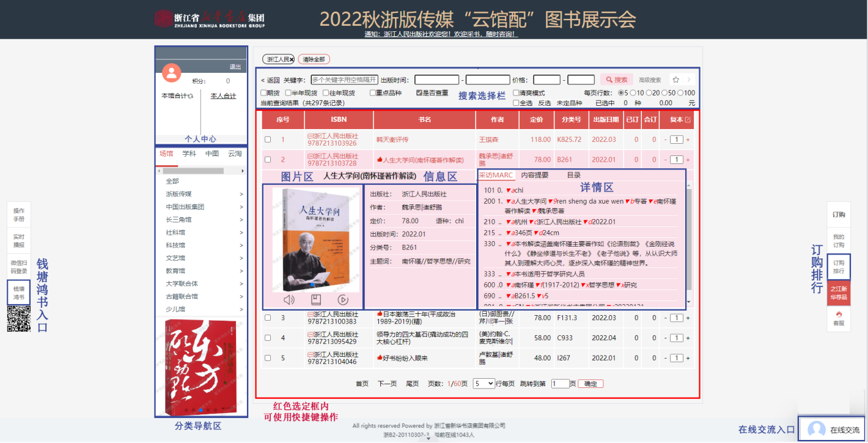
Task: Select the 采访MARC detail tab
Action: (x=496, y=175)
